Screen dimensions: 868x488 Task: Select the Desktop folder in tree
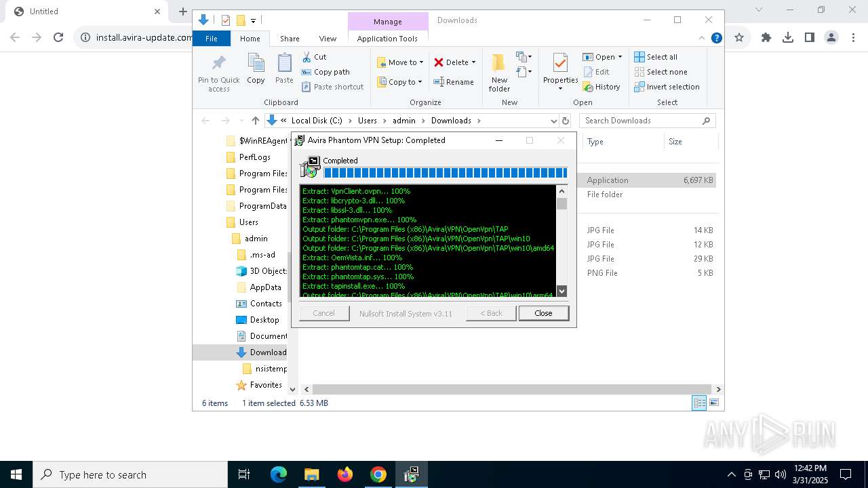click(x=264, y=320)
